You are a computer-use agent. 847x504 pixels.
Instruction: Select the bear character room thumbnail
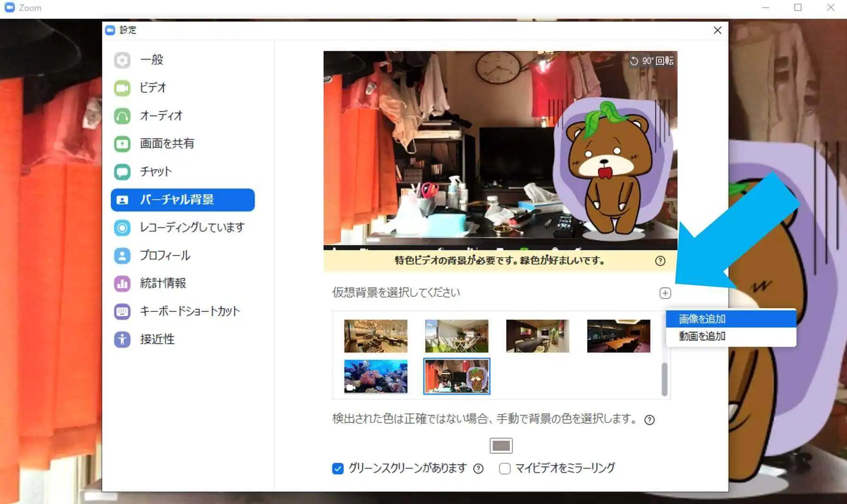[457, 377]
